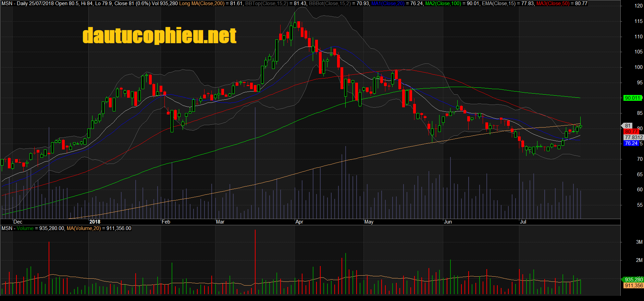
Task: Click the 3M volume axis value
Action: 639,242
